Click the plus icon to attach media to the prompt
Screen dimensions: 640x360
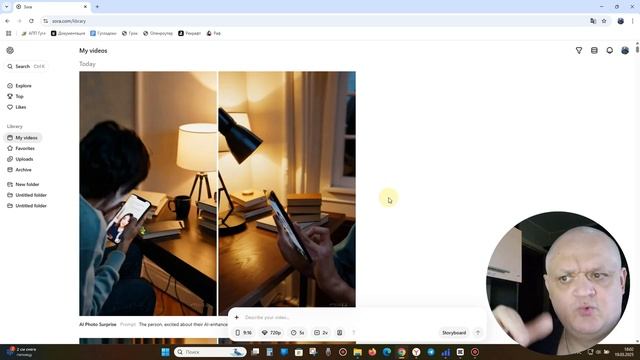point(236,317)
